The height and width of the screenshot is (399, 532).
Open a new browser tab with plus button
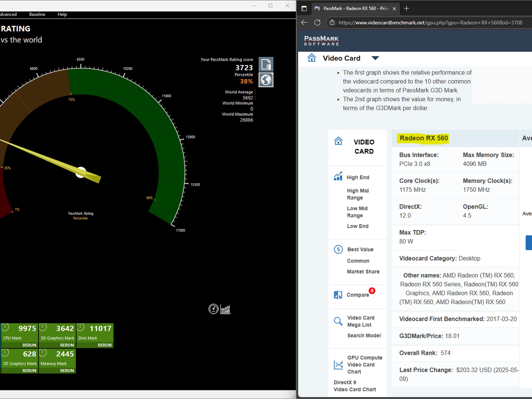point(407,9)
